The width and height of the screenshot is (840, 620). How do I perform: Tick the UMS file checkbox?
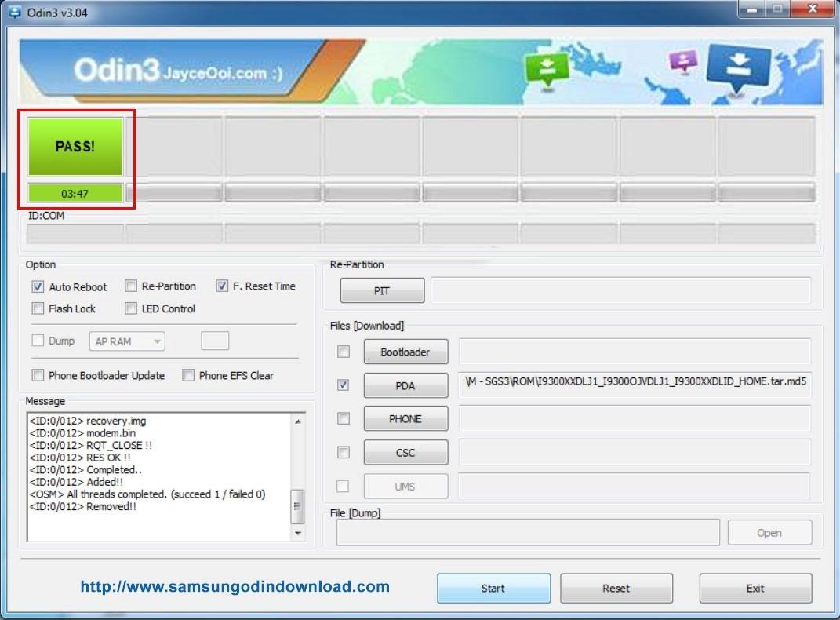pyautogui.click(x=342, y=486)
